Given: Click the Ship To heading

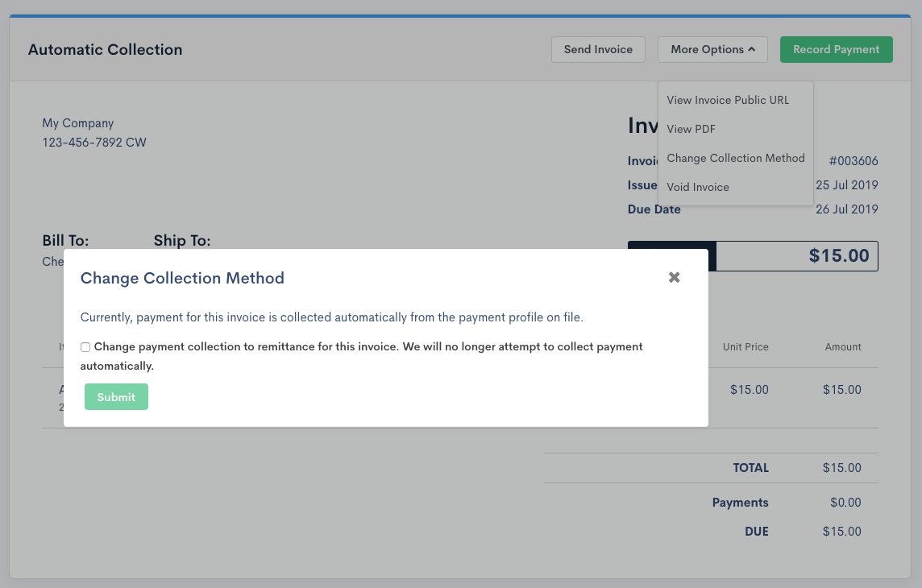Looking at the screenshot, I should pyautogui.click(x=182, y=241).
